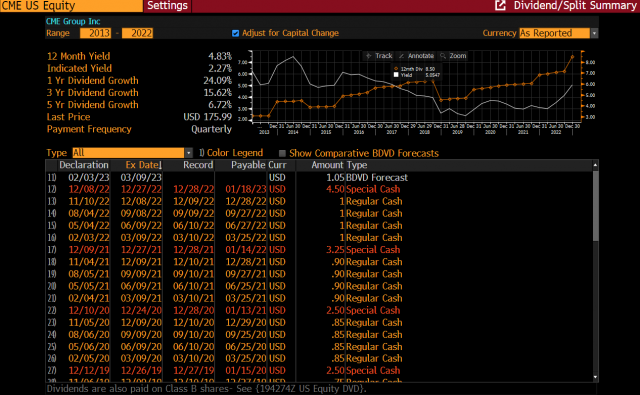Click the Dividend/Split Summary title
The height and width of the screenshot is (395, 640).
(575, 5)
